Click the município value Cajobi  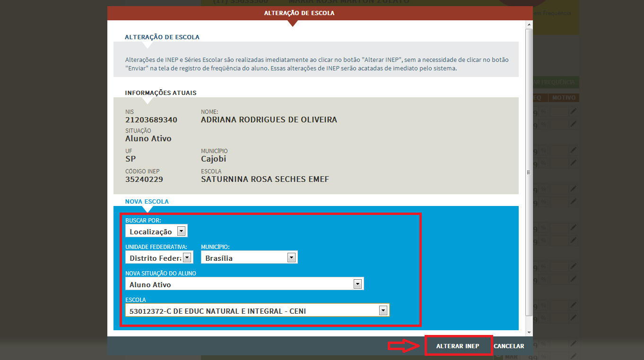(x=214, y=159)
